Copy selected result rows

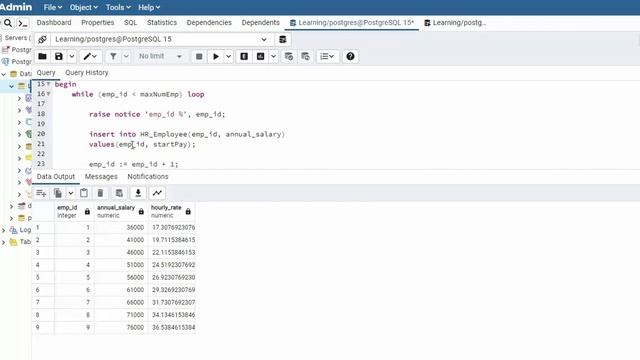[58, 193]
